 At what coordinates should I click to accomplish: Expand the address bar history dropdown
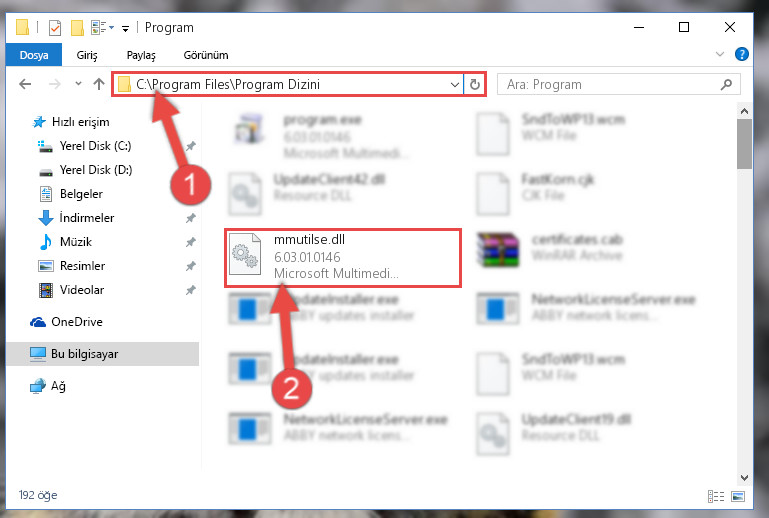pos(455,84)
